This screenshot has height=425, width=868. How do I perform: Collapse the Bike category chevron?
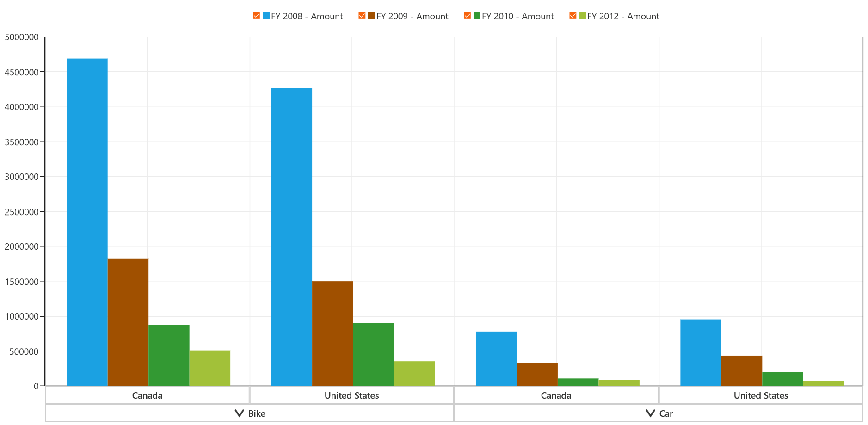coord(239,413)
